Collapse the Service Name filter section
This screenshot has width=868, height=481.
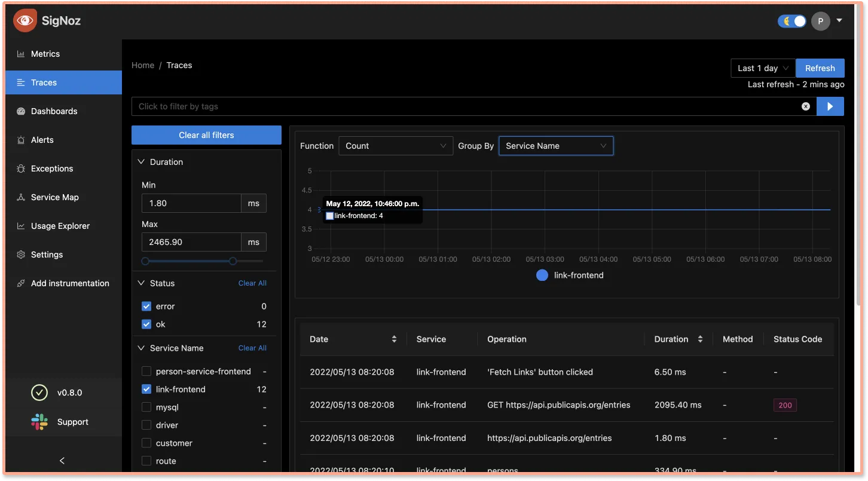[x=142, y=348]
